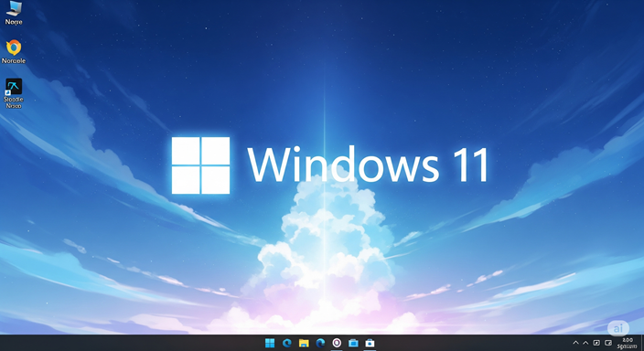Launch the Edge icon beside the Start button
This screenshot has height=351, width=644.
286,343
